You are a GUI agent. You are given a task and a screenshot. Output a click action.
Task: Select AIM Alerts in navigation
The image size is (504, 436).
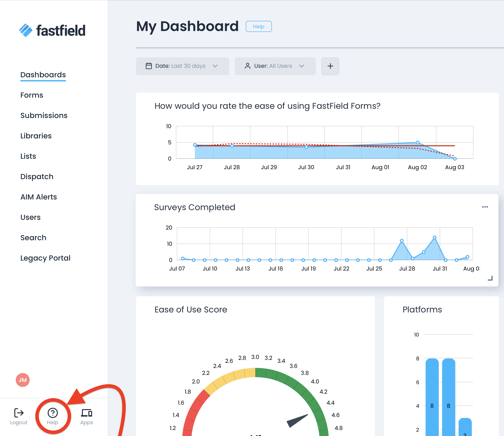pos(39,197)
